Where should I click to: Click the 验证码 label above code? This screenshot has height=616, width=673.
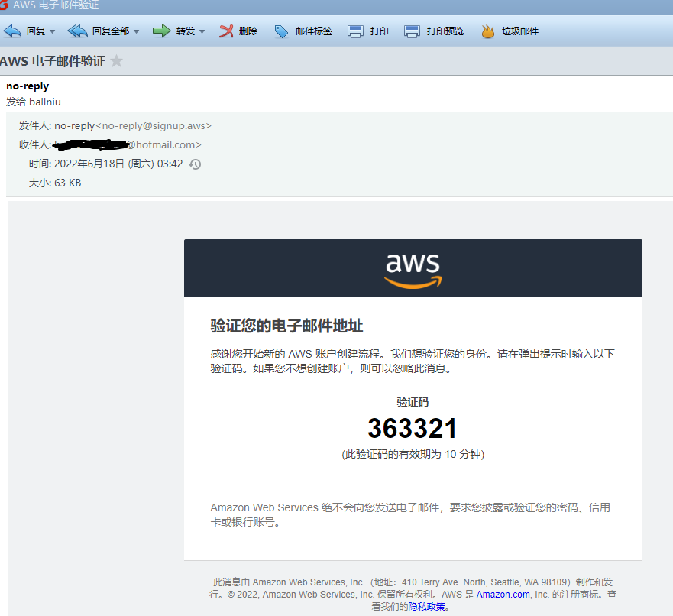(x=413, y=402)
